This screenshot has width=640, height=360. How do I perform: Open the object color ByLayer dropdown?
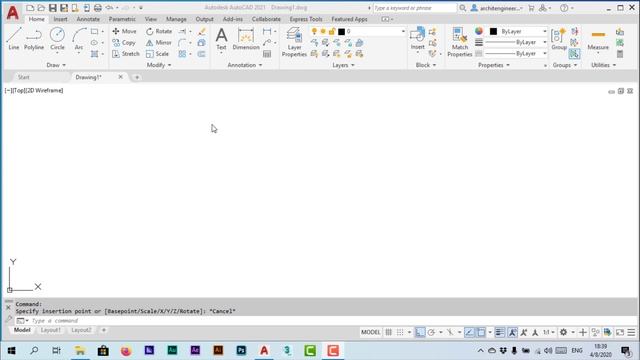pyautogui.click(x=518, y=31)
